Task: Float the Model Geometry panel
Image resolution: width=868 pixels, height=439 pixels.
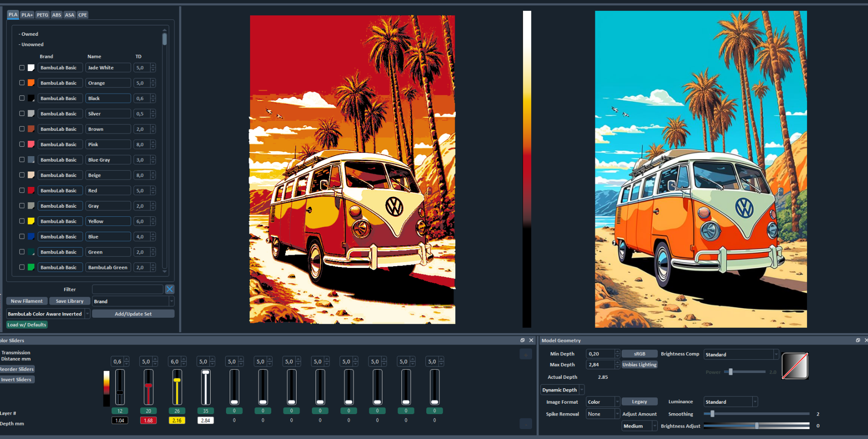Action: tap(858, 340)
